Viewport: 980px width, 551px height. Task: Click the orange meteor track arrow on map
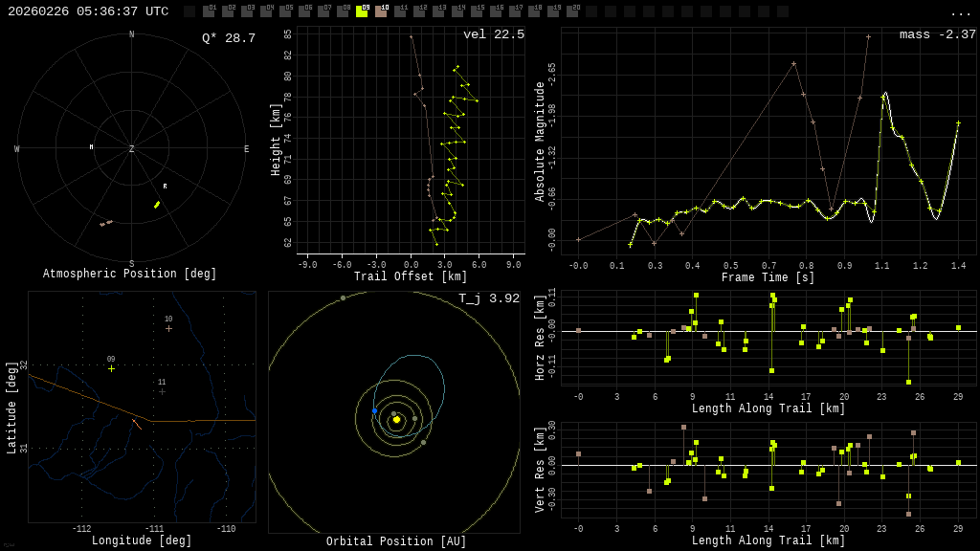coord(137,424)
